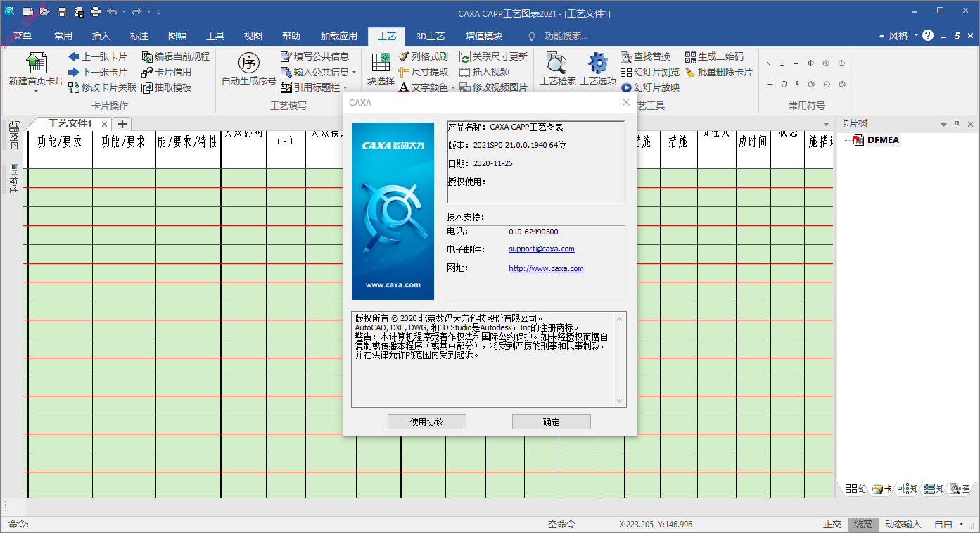
Task: Click 编辑当前规程 in ribbon
Action: click(x=176, y=56)
